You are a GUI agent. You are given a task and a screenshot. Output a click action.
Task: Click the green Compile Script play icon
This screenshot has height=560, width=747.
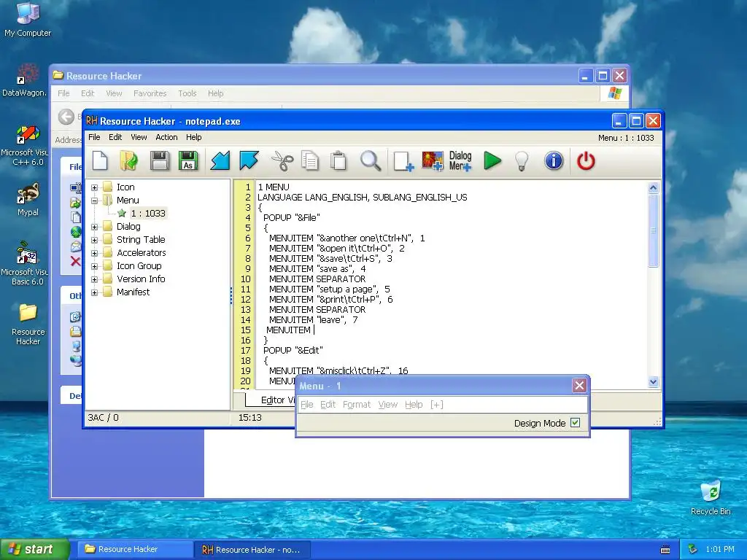point(492,161)
